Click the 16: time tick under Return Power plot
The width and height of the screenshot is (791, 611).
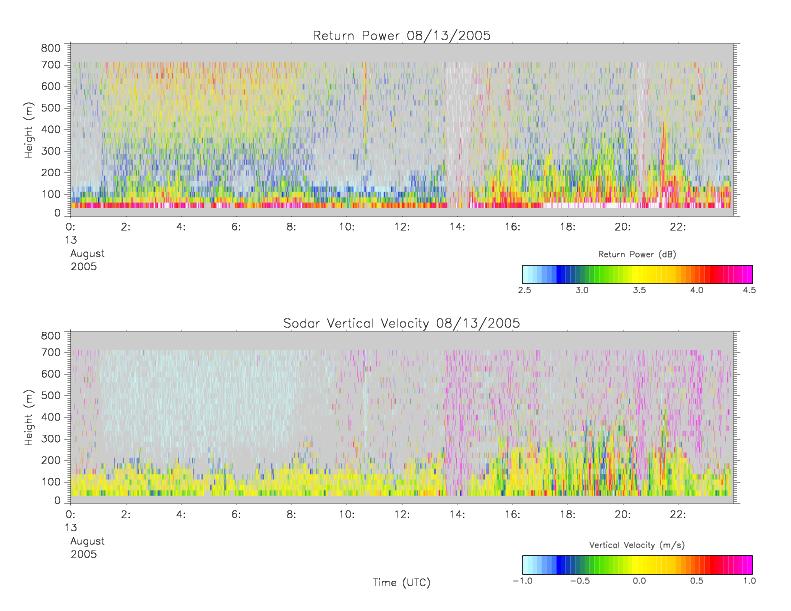tap(512, 227)
